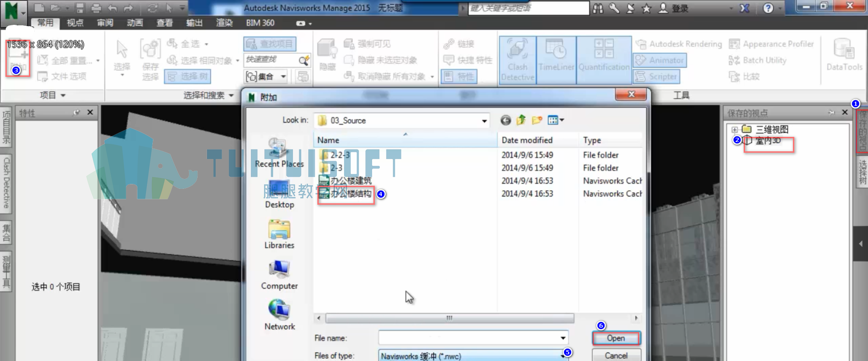The image size is (868, 361).
Task: Expand the 三维视图 tree folder
Action: pyautogui.click(x=735, y=130)
